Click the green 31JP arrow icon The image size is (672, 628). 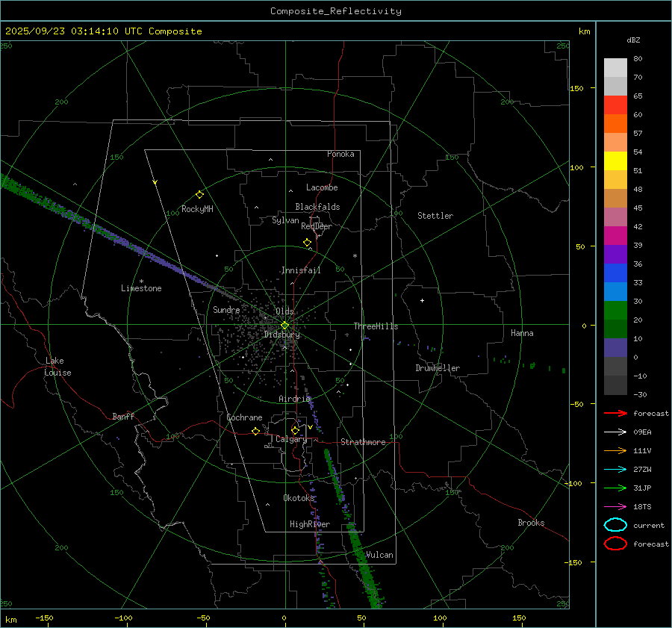[615, 488]
